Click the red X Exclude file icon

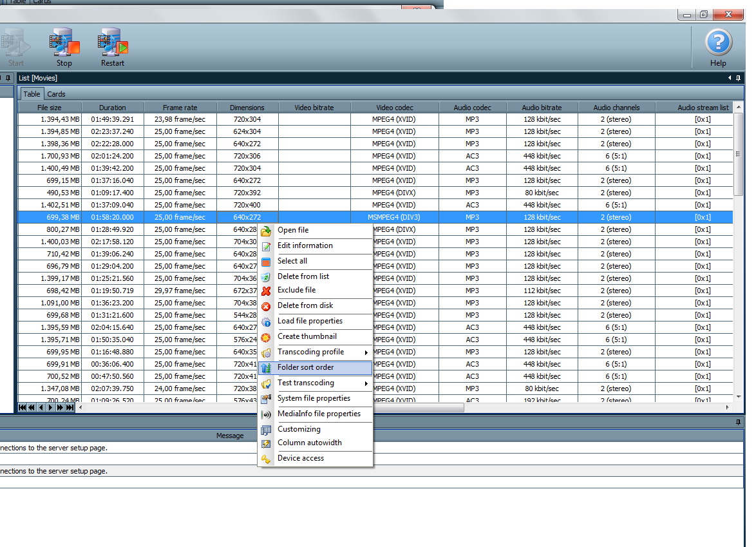point(266,291)
